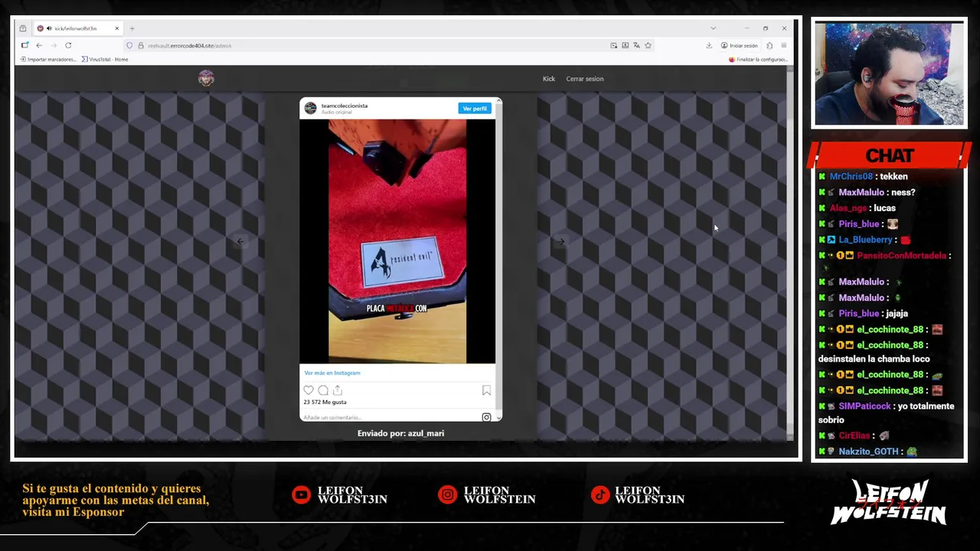Click the Audio original label
The height and width of the screenshot is (551, 980).
336,112
